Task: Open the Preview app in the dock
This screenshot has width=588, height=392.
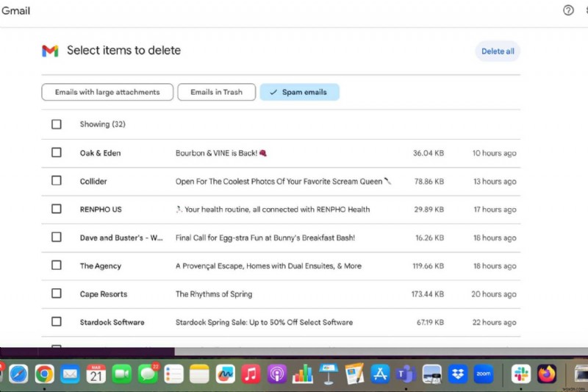Action: [x=432, y=374]
